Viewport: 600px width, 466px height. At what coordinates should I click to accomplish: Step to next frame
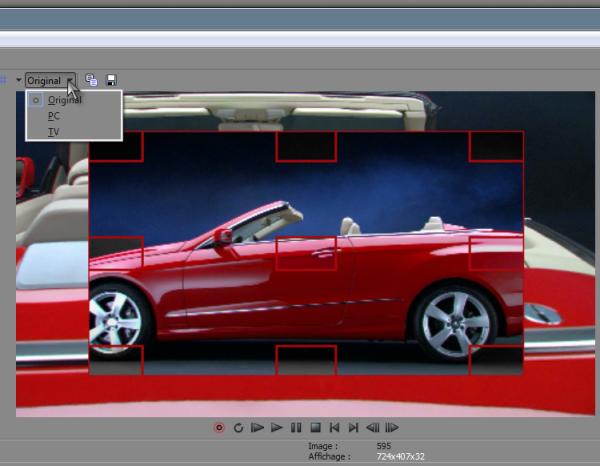click(x=392, y=428)
